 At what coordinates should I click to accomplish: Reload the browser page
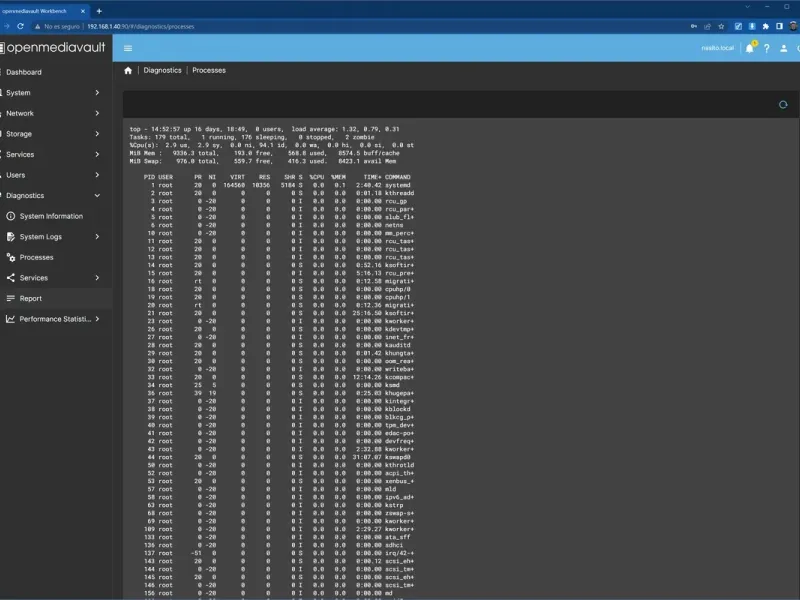click(20, 26)
